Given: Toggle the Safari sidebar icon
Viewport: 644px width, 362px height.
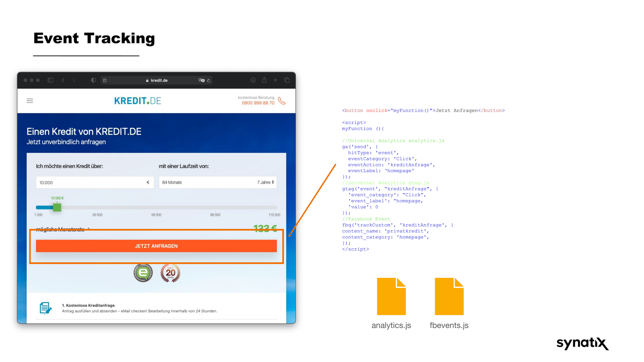Looking at the screenshot, I should [x=50, y=80].
